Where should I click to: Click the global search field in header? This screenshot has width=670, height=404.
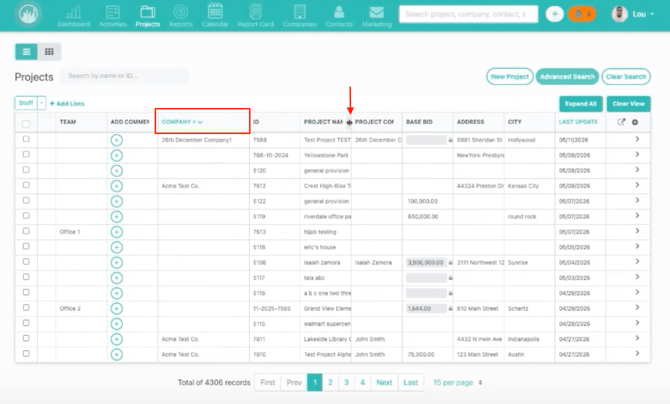468,14
